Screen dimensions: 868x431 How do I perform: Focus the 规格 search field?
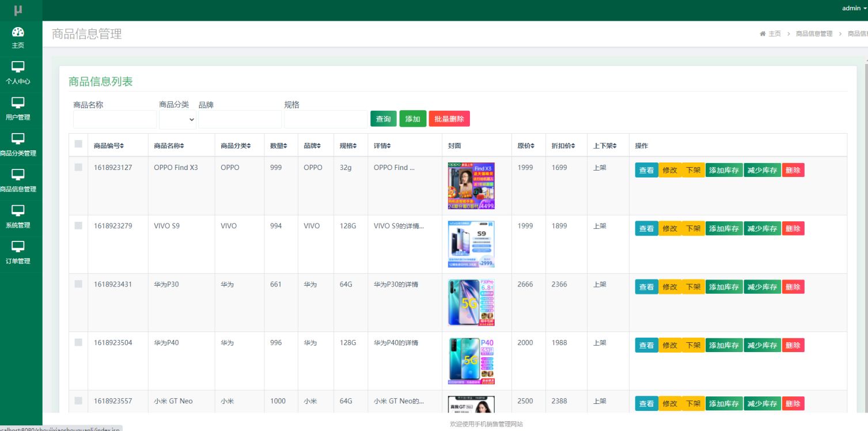tap(326, 119)
